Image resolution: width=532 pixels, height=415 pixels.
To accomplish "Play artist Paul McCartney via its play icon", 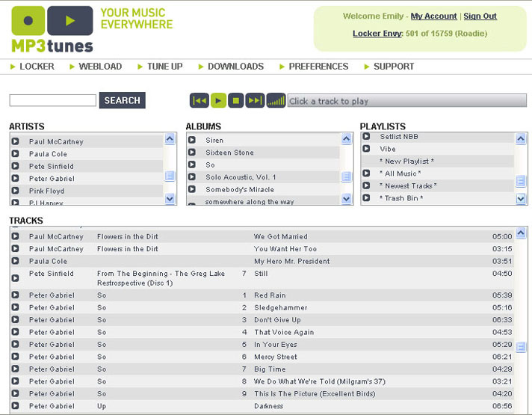I will point(15,141).
